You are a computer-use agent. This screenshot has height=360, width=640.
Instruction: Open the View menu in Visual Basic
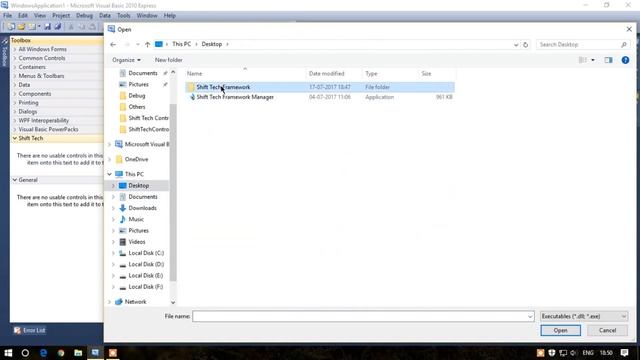(x=40, y=16)
